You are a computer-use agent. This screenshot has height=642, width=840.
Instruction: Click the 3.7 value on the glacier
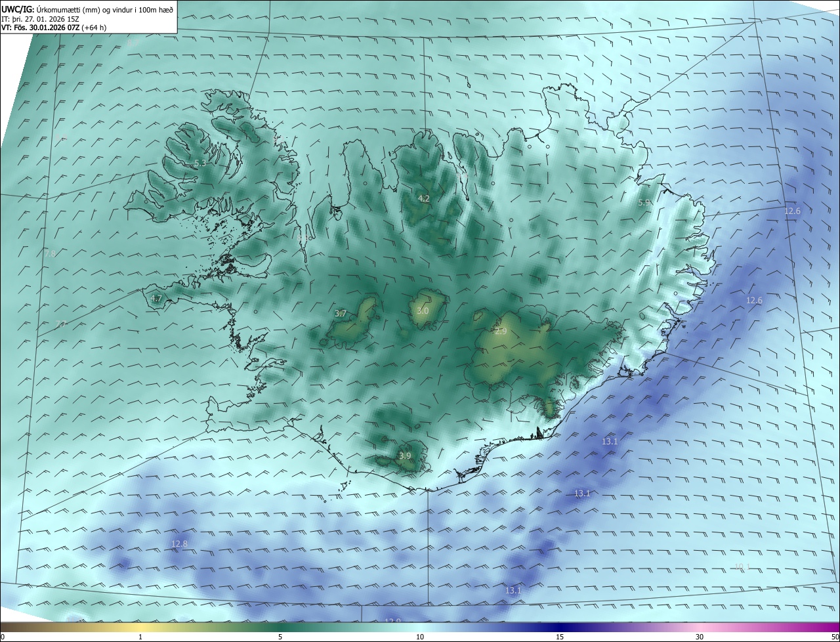tap(341, 314)
